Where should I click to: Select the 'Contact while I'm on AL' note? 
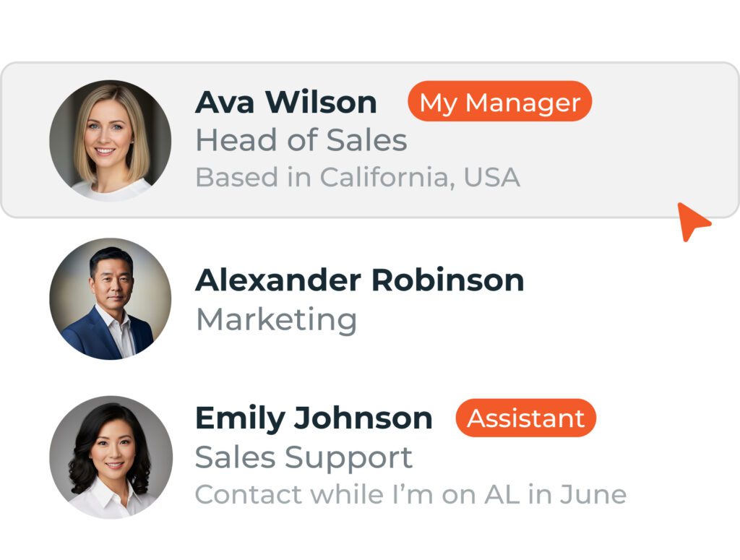[410, 495]
